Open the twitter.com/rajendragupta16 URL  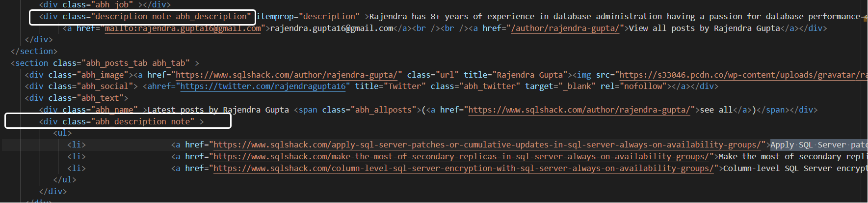(263, 87)
